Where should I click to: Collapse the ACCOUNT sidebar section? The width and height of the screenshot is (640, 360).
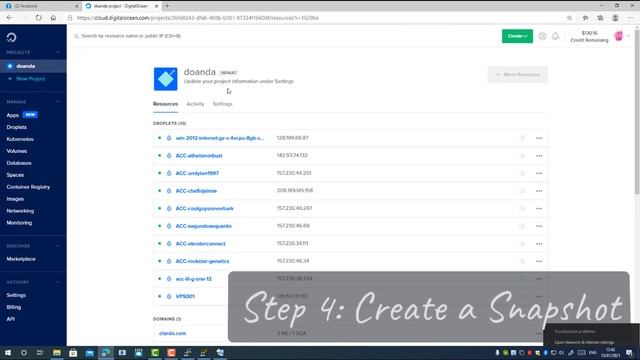pos(58,282)
